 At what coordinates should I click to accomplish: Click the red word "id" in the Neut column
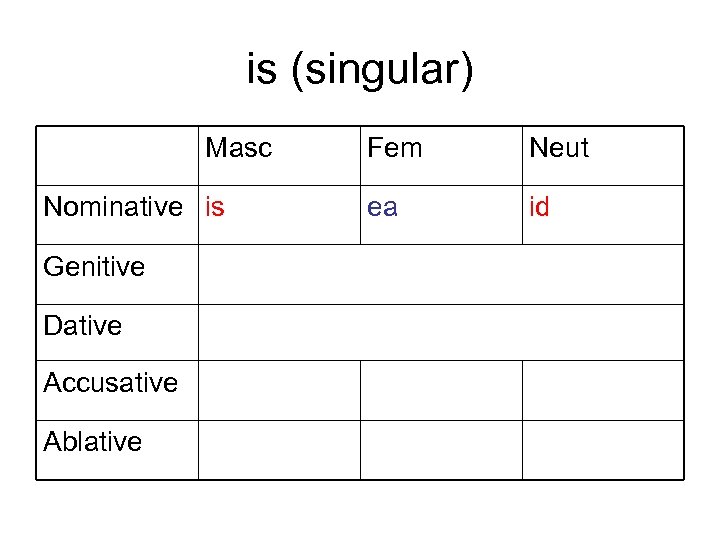(x=539, y=208)
